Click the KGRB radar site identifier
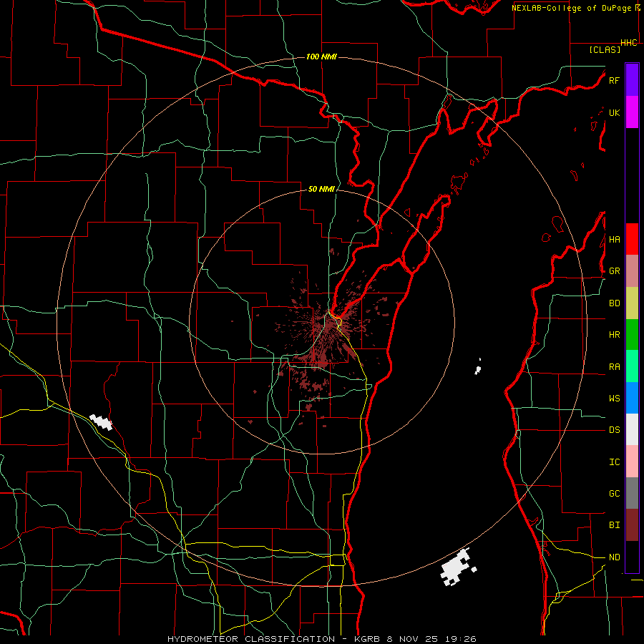The width and height of the screenshot is (644, 644). pos(369,639)
